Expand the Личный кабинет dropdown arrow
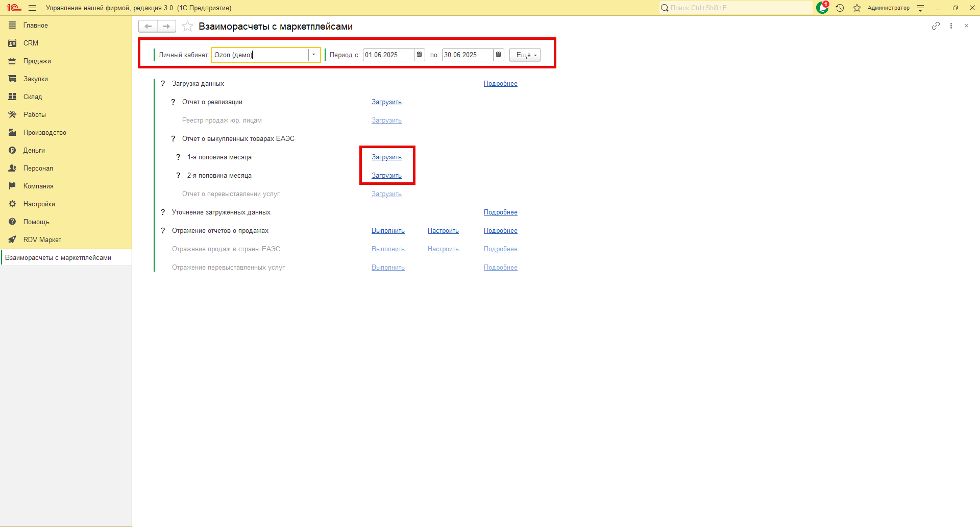 [x=314, y=55]
